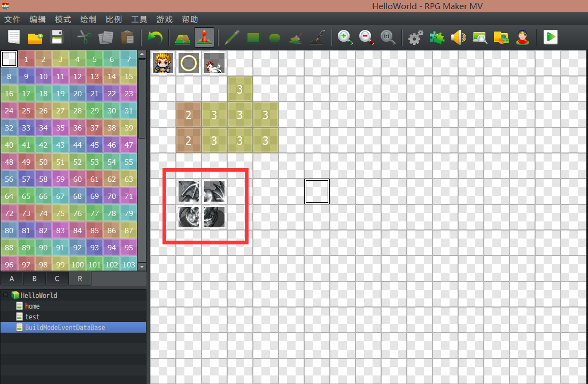Select the Pencil drawing tool

[232, 37]
